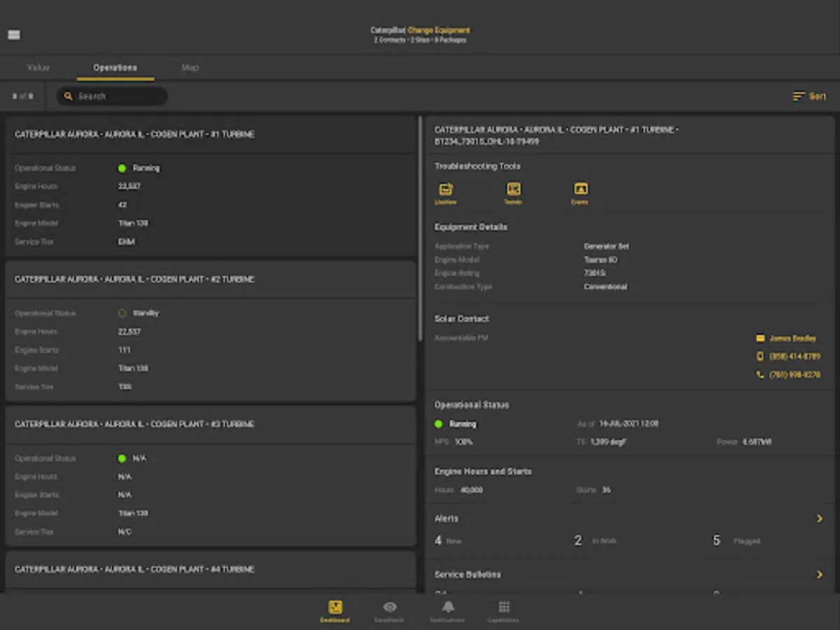The image size is (840, 630).
Task: Expand the Service Bulletins chevron
Action: click(819, 575)
